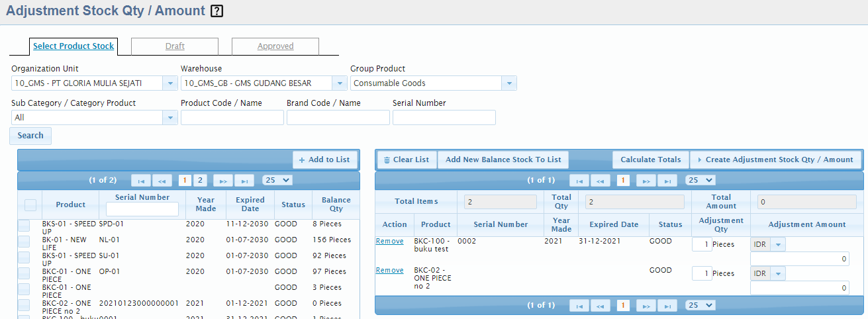
Task: Click the Product Code / Name input field
Action: [x=232, y=118]
